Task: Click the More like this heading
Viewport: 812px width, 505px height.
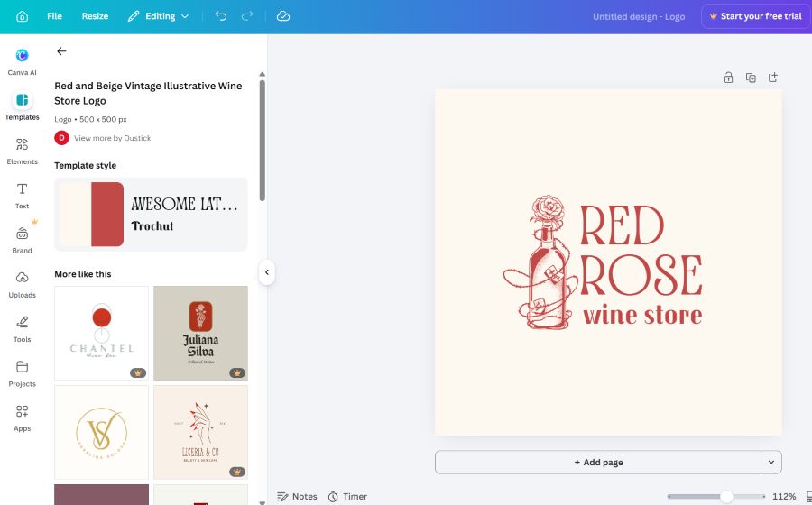Action: (83, 274)
